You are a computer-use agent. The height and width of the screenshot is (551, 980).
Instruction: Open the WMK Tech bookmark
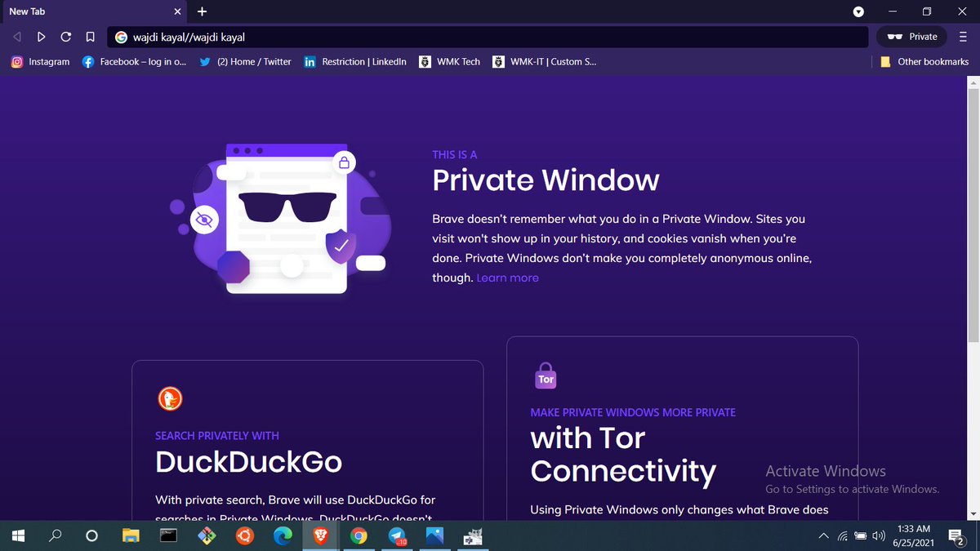(449, 61)
